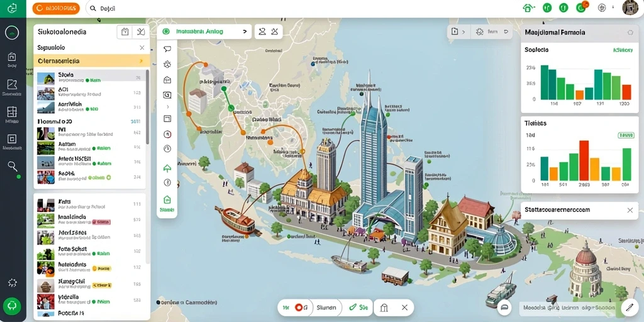Image resolution: width=644 pixels, height=322 pixels.
Task: Click the green round tree button
Action: pos(13,306)
